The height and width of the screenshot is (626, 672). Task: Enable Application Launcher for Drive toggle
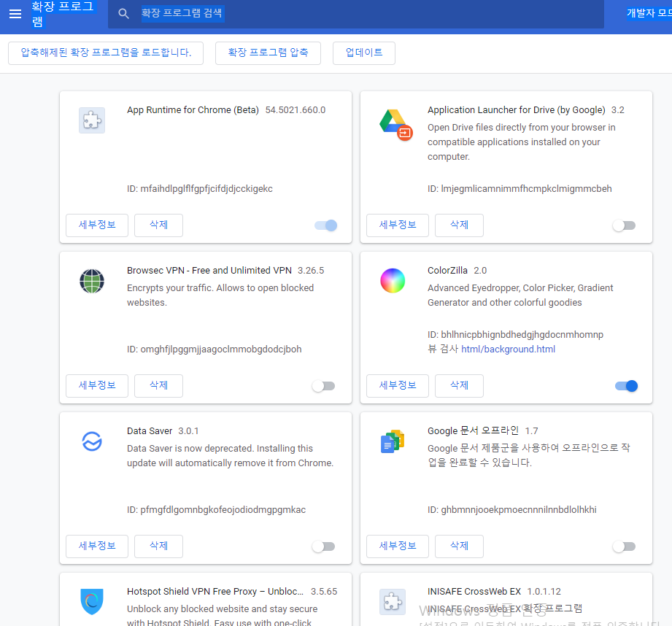click(x=624, y=225)
